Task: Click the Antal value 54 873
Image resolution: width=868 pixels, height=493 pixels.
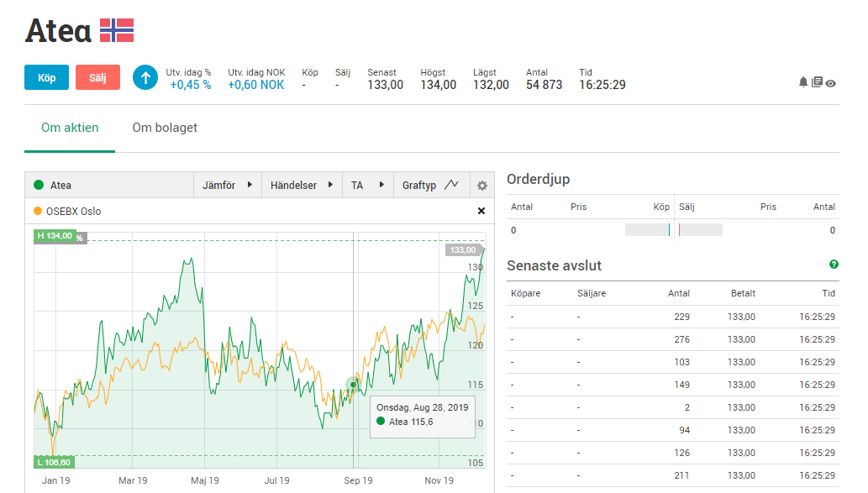Action: tap(544, 85)
